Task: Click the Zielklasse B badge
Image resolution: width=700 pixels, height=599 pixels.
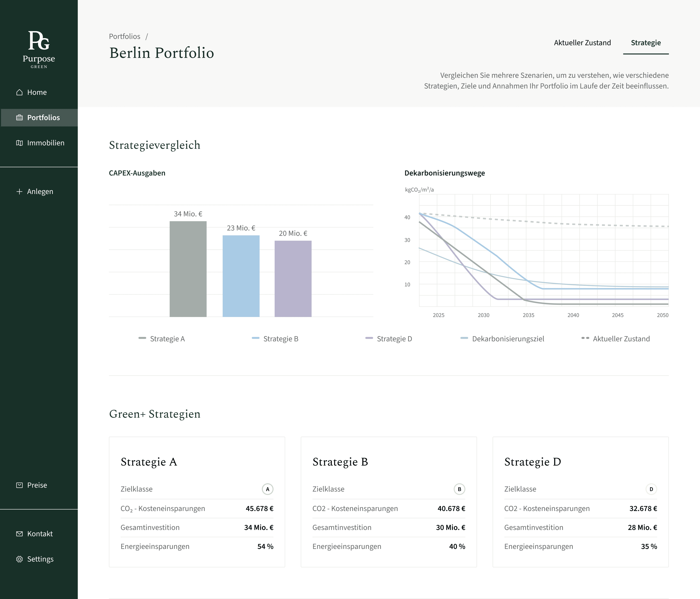Action: [x=459, y=489]
